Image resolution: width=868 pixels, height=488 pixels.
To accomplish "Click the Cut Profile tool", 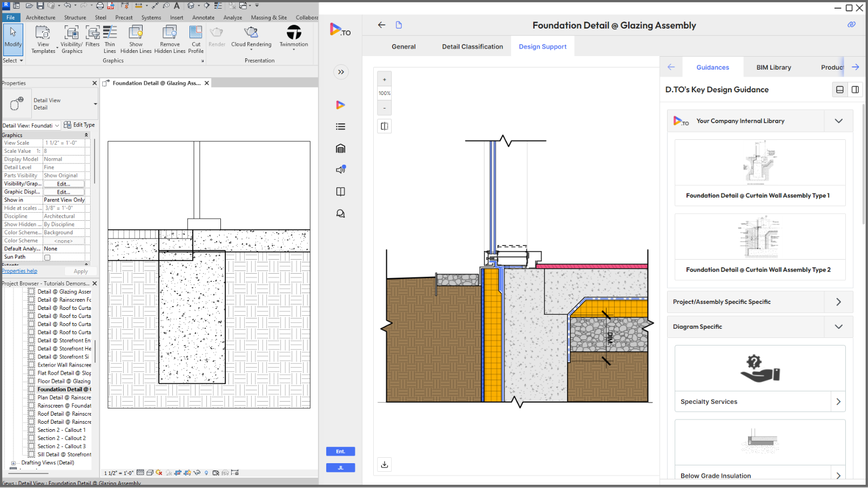I will [x=196, y=39].
